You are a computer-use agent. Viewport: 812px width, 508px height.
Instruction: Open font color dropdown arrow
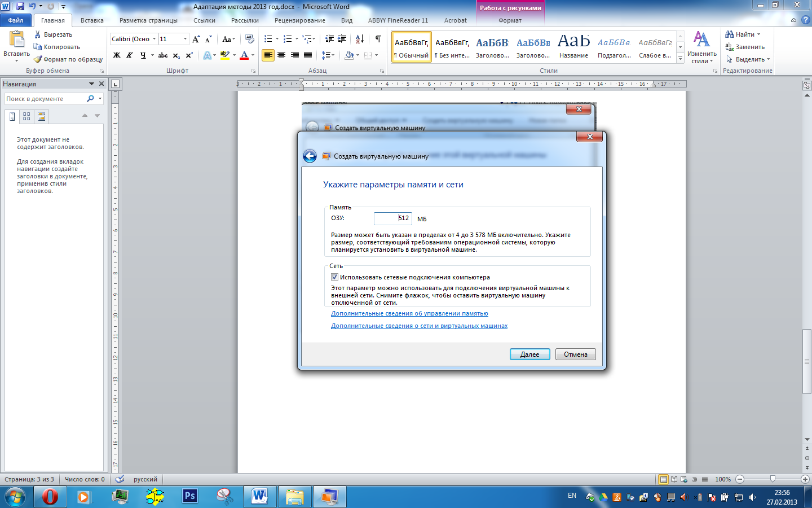[253, 55]
